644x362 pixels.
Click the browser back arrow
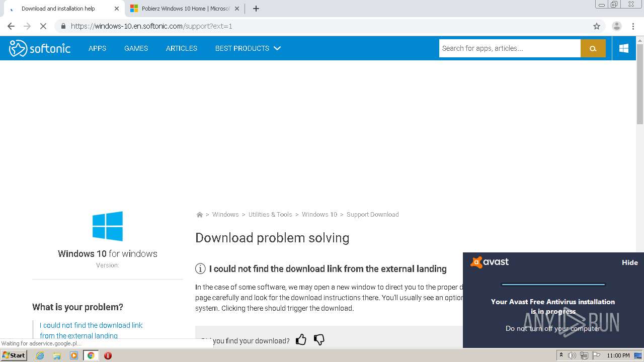pos(11,26)
